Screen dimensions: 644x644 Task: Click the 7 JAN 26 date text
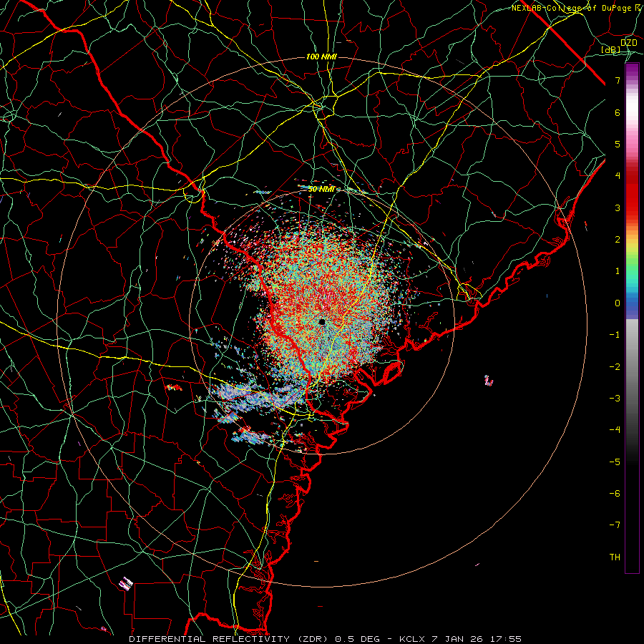457,639
